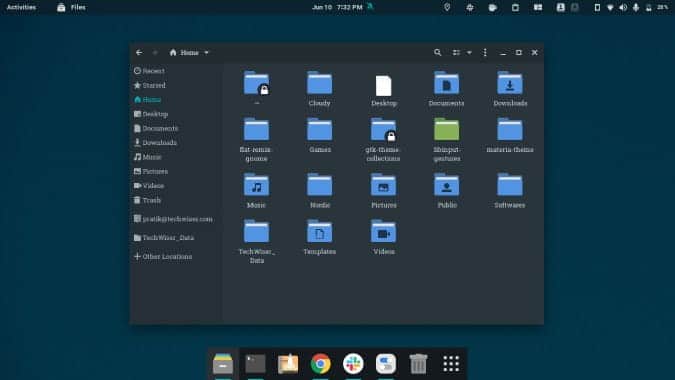Toggle the list/grid view icon
Viewport: 675px width, 380px height.
point(456,53)
